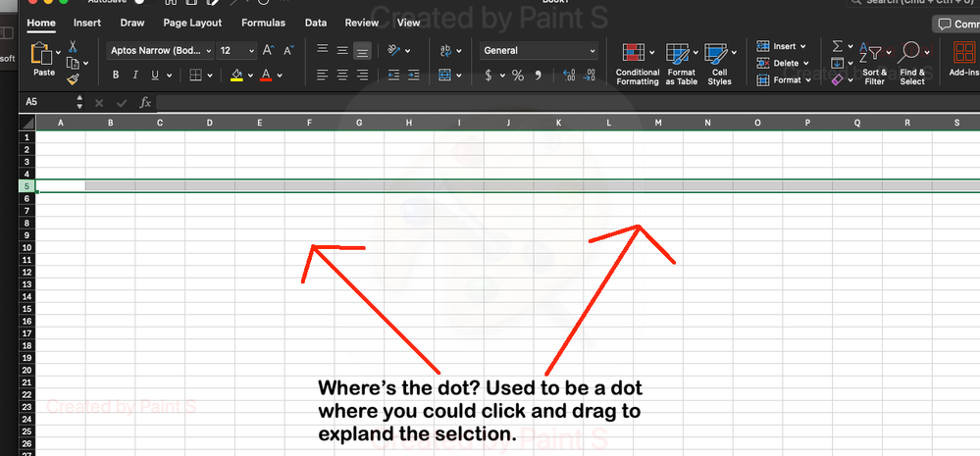980x456 pixels.
Task: Click the Clear eraser icon
Action: tap(838, 79)
